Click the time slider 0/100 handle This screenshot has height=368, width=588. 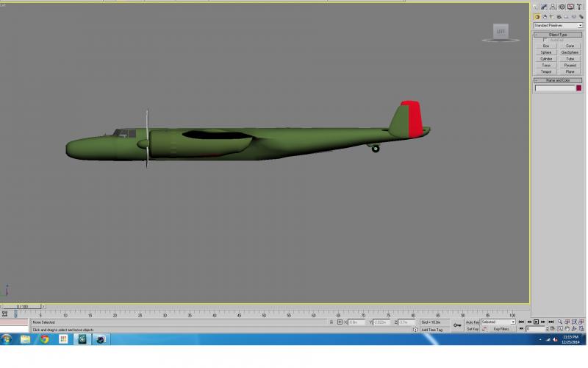pyautogui.click(x=23, y=306)
